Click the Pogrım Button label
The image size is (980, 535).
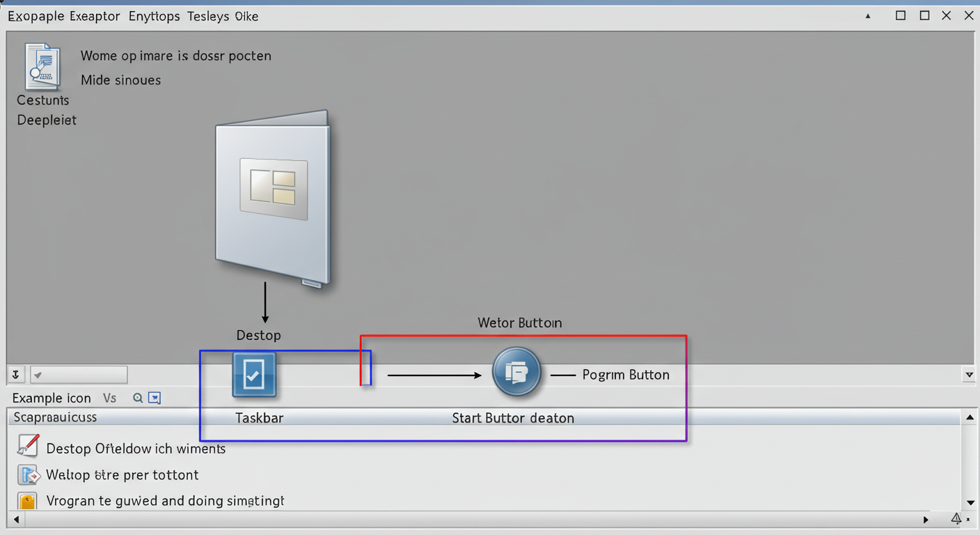[x=625, y=375]
